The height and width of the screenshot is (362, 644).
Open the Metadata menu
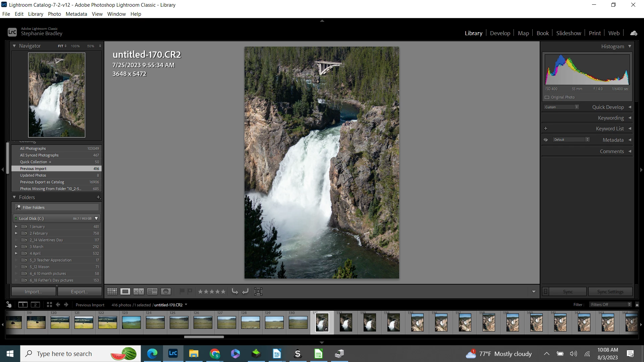(x=76, y=14)
